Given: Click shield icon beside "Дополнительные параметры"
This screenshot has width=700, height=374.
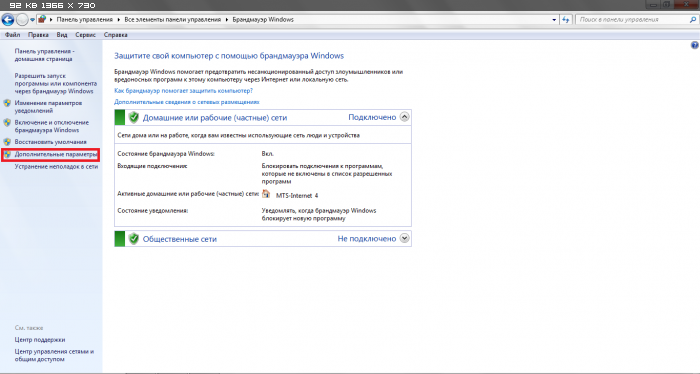Looking at the screenshot, I should click(7, 154).
